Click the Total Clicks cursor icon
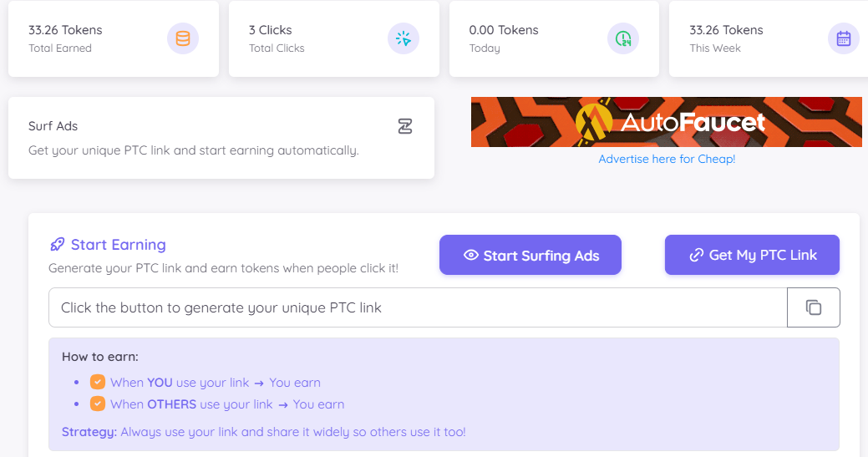Screen dimensions: 868x457 [x=404, y=38]
